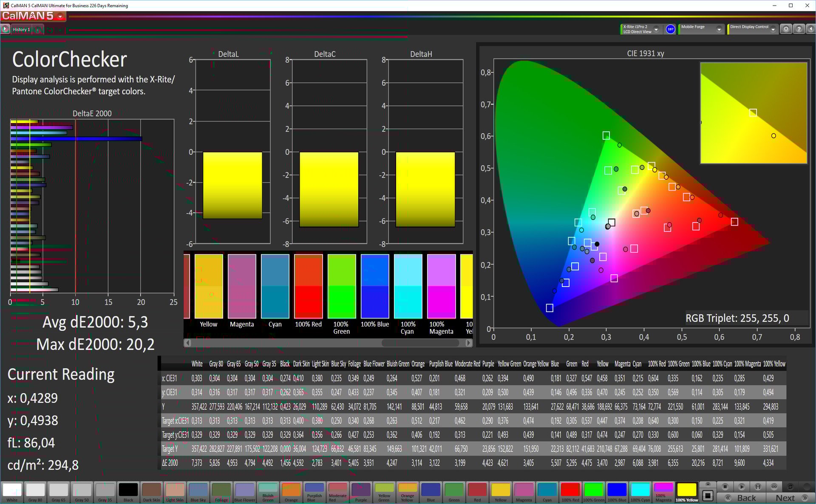Expand swatch bar with up arrow
The width and height of the screenshot is (816, 504).
click(708, 484)
